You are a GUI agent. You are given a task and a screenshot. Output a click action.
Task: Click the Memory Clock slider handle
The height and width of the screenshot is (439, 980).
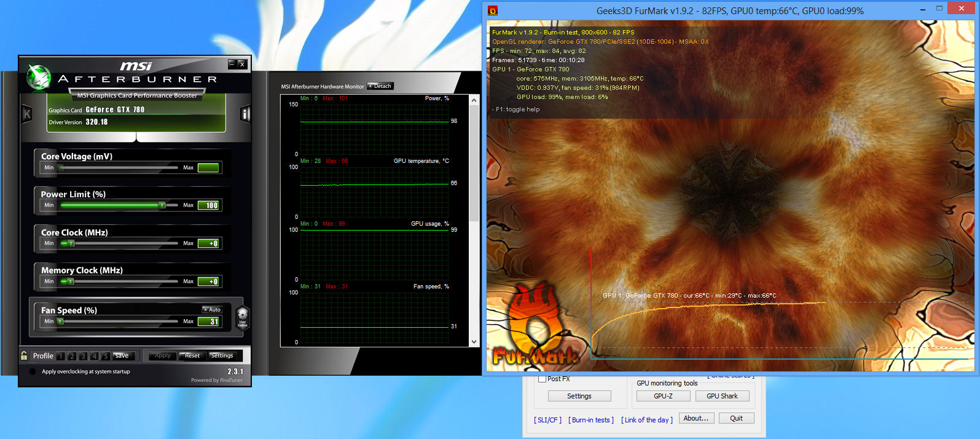click(x=71, y=282)
